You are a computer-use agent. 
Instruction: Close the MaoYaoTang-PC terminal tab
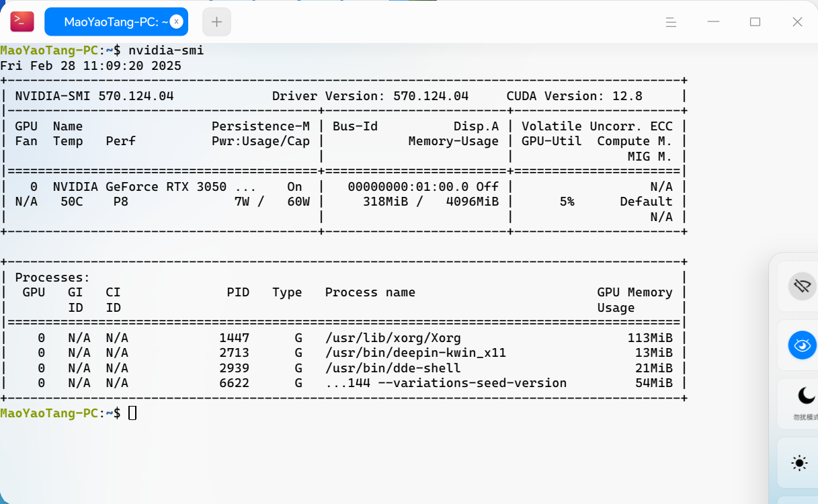click(x=175, y=22)
